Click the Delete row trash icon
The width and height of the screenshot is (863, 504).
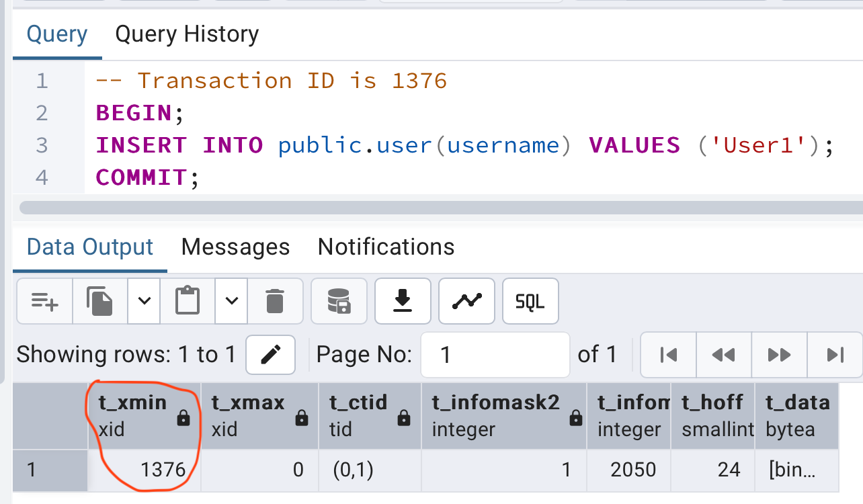tap(275, 300)
